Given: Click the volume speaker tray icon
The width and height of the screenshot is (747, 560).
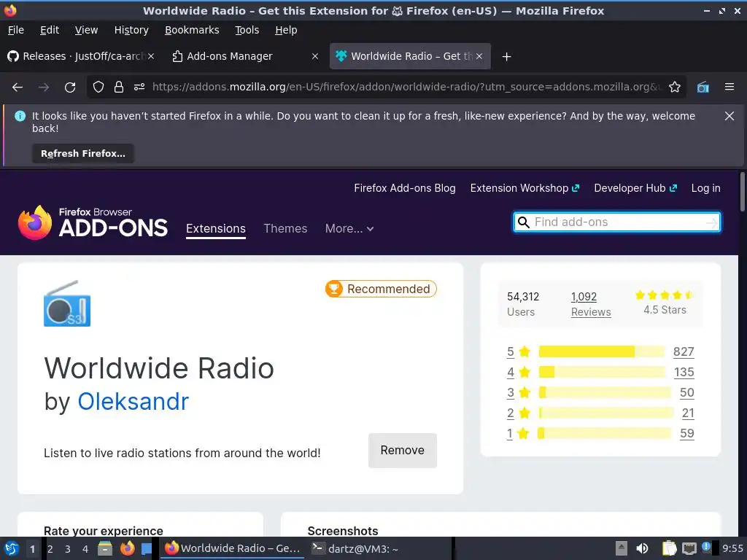Looking at the screenshot, I should 642,548.
